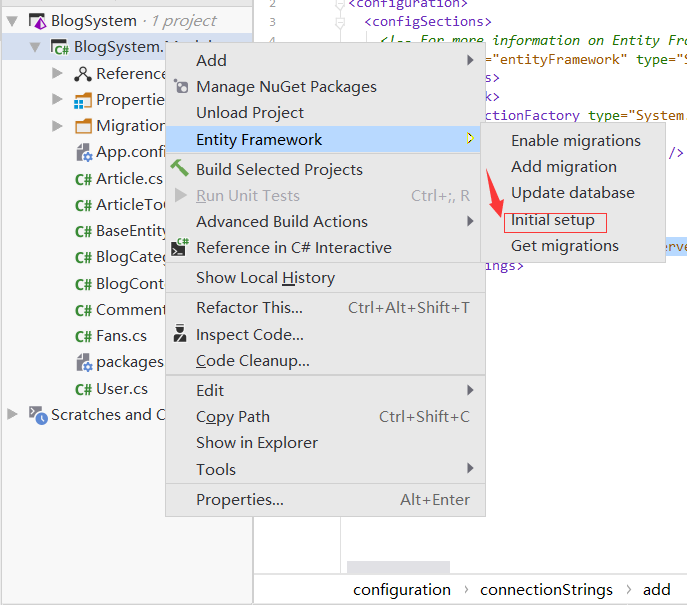Click the BlogSystem solution icon
Viewport: 687px width, 605px height.
[x=37, y=21]
